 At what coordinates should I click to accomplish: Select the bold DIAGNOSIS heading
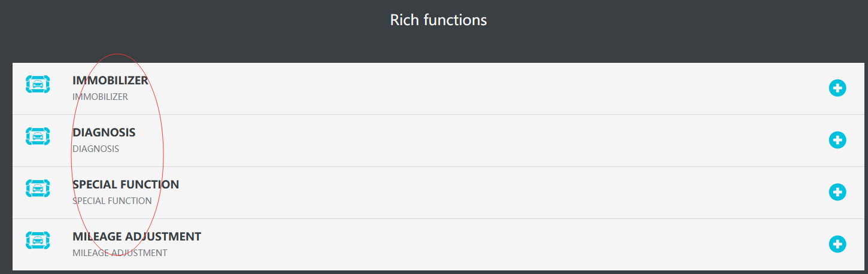[x=104, y=132]
